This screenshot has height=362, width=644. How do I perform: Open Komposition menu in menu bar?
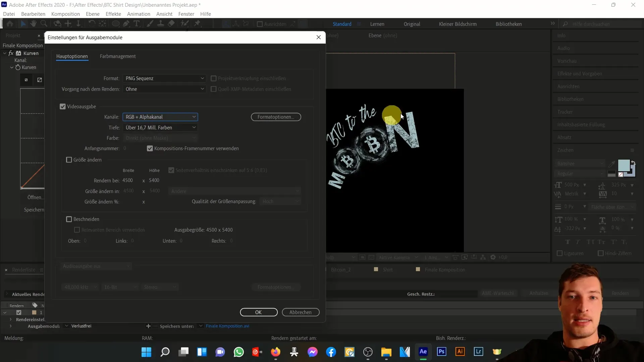pos(65,14)
